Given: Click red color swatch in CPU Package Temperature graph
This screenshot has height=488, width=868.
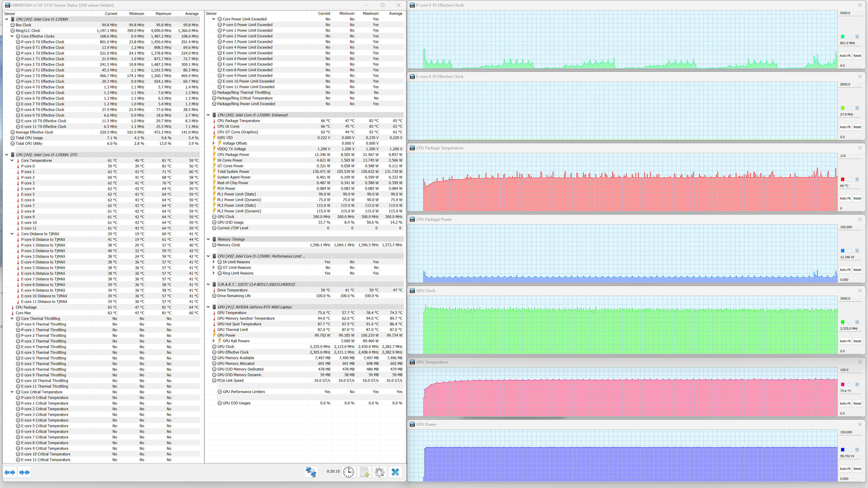Looking at the screenshot, I should (842, 180).
